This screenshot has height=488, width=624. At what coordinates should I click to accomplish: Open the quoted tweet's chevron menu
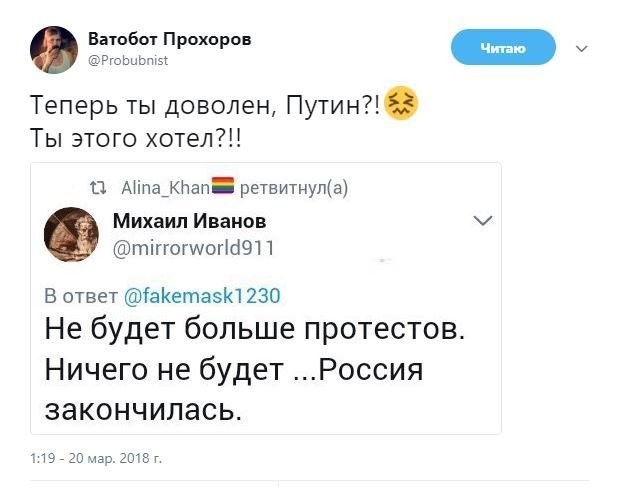(x=481, y=220)
